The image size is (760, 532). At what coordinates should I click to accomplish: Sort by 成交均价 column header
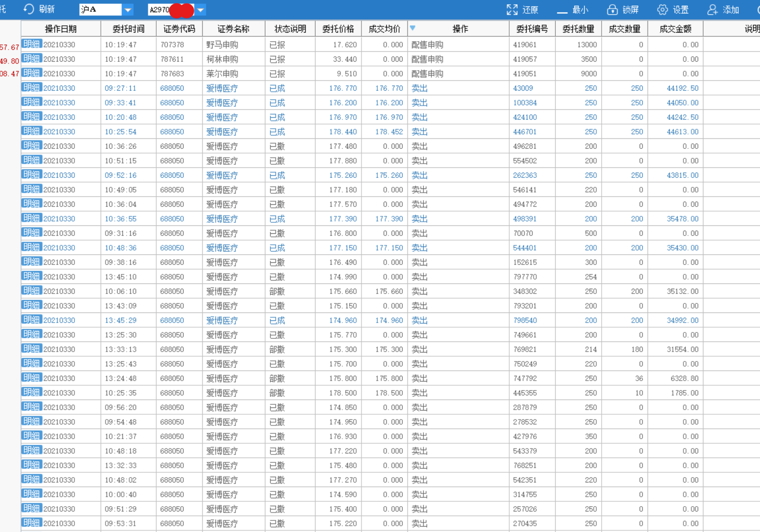click(384, 28)
